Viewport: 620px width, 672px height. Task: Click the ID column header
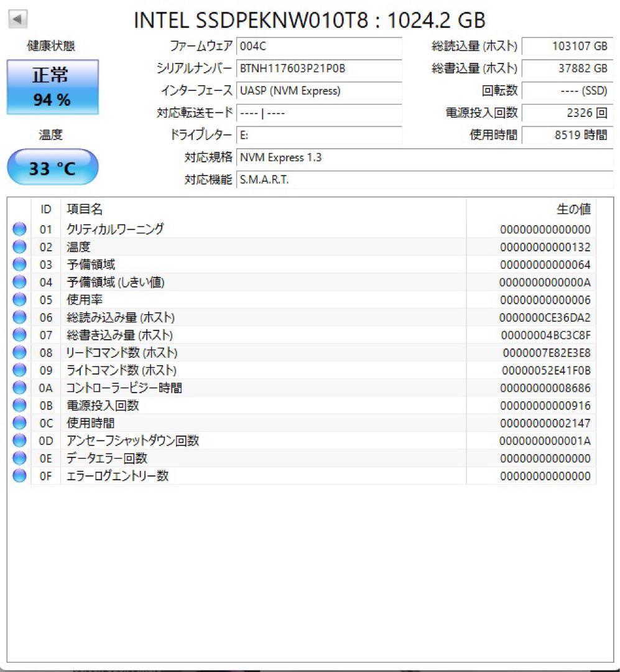(46, 209)
